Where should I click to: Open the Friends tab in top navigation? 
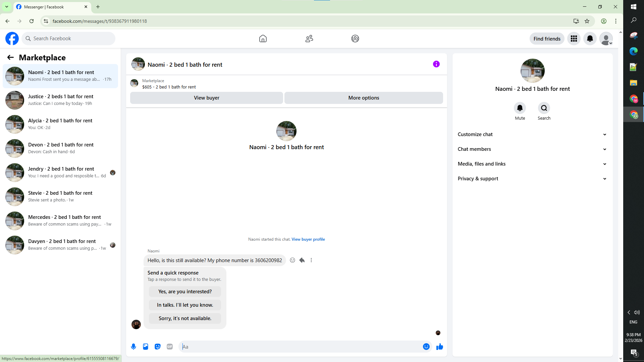point(309,39)
